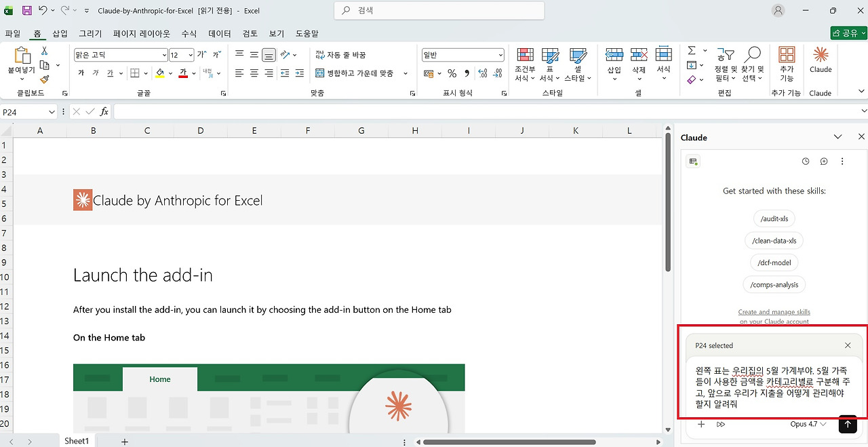Open Sort and Filter (정렬 및 필터) dropdown
The image size is (868, 447).
(724, 65)
